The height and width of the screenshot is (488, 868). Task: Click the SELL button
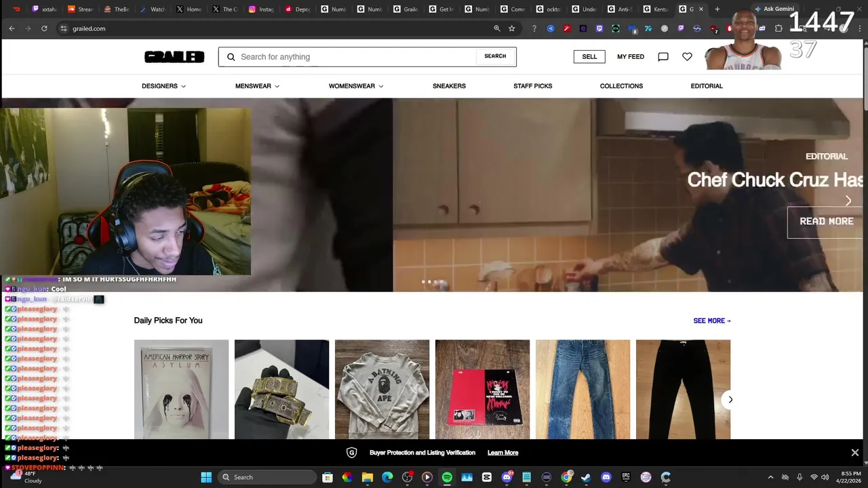pyautogui.click(x=589, y=57)
